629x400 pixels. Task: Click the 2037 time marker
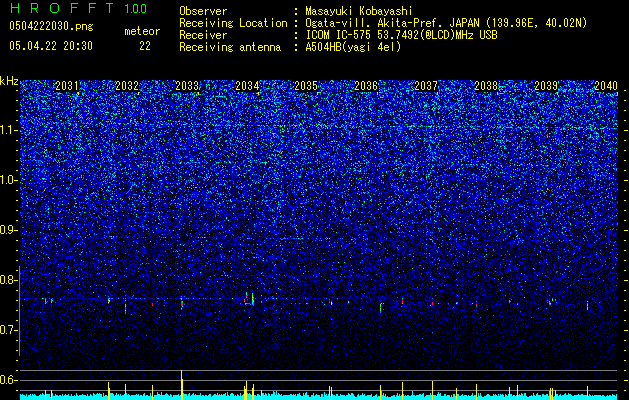click(x=426, y=86)
